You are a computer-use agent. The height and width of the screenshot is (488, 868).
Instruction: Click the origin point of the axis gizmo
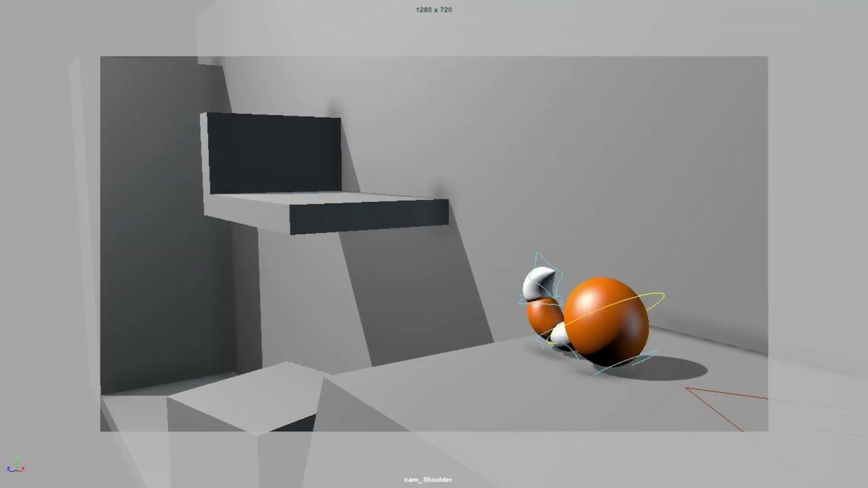pyautogui.click(x=17, y=470)
